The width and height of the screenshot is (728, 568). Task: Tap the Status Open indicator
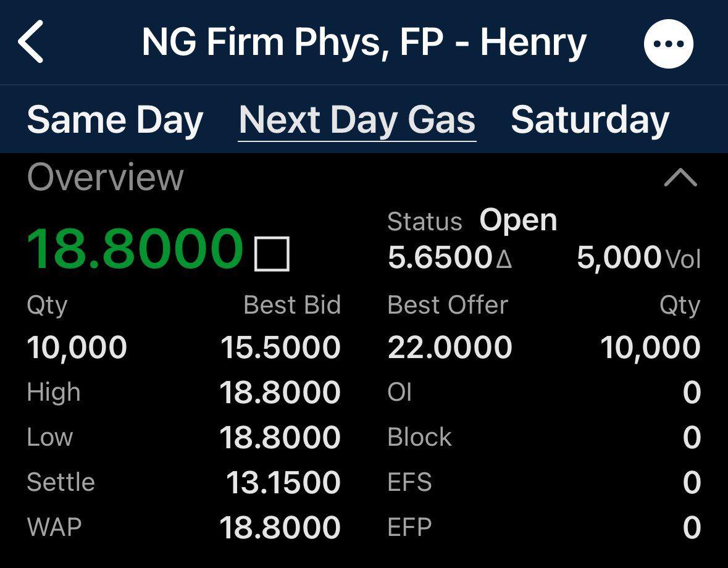coord(517,220)
